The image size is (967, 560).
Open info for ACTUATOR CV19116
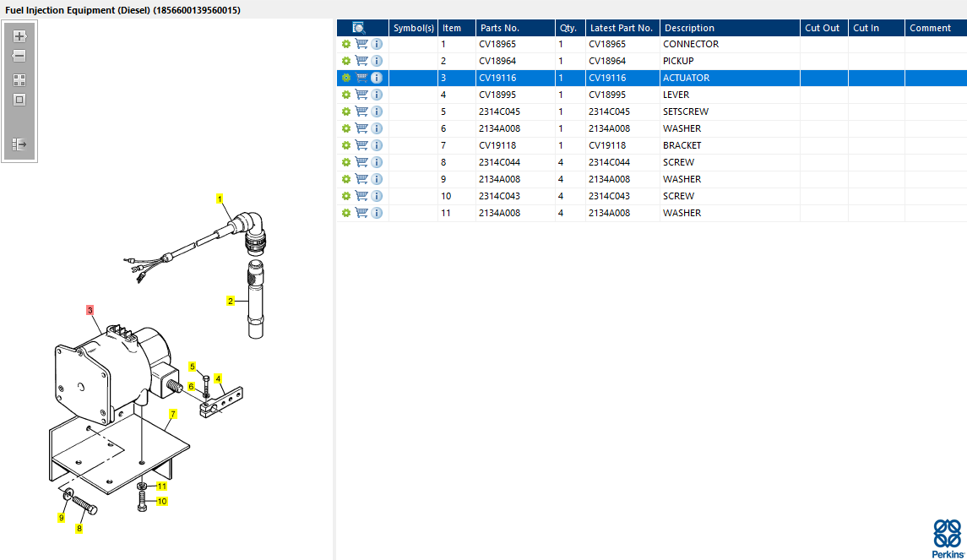coord(377,78)
